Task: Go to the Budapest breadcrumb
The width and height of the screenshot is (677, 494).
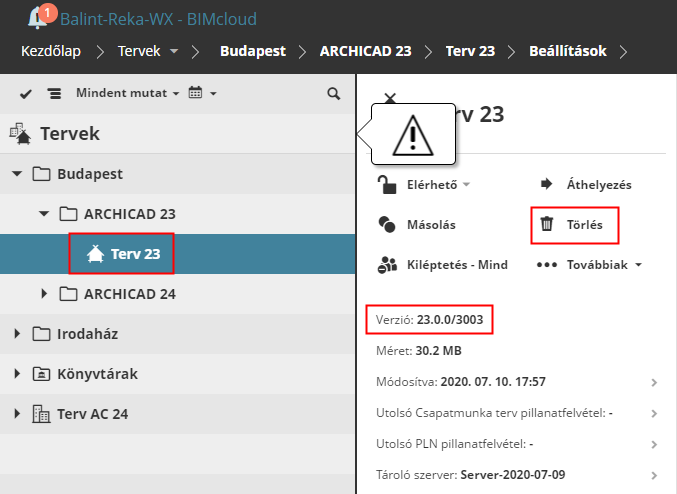Action: [x=253, y=51]
